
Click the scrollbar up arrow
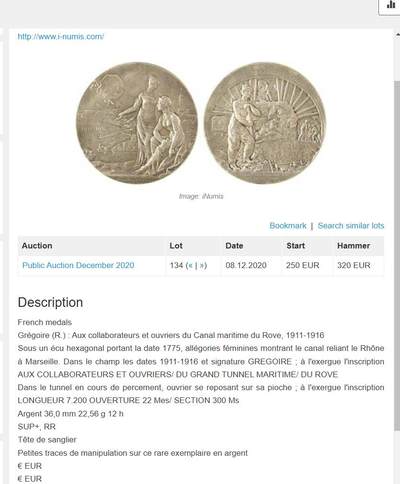pos(397,34)
